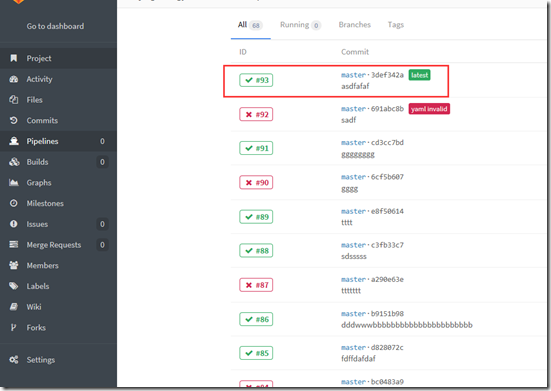Click the Activity dashboard icon
Screen dimensions: 551x391
(14, 79)
